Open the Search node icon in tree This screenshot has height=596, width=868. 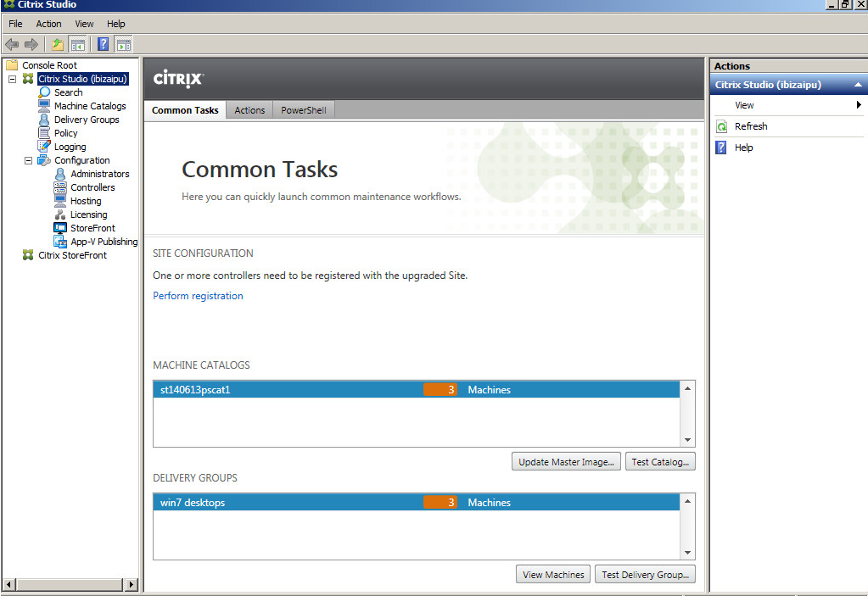45,92
